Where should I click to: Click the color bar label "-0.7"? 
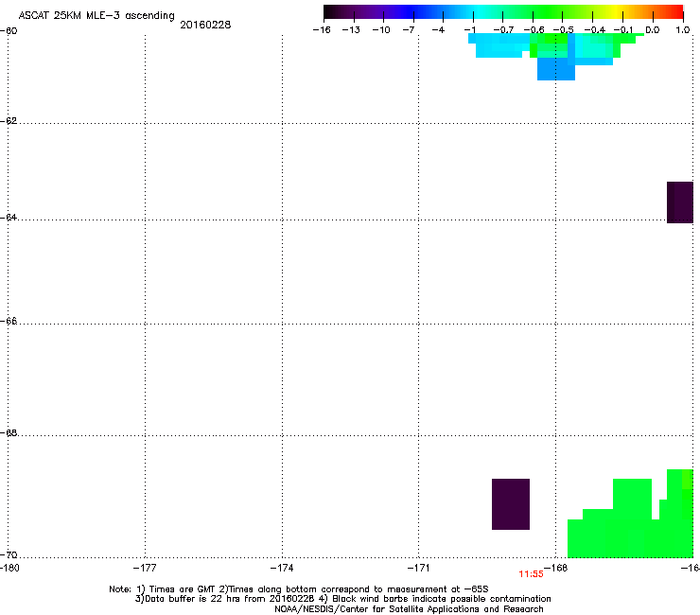coord(503,30)
